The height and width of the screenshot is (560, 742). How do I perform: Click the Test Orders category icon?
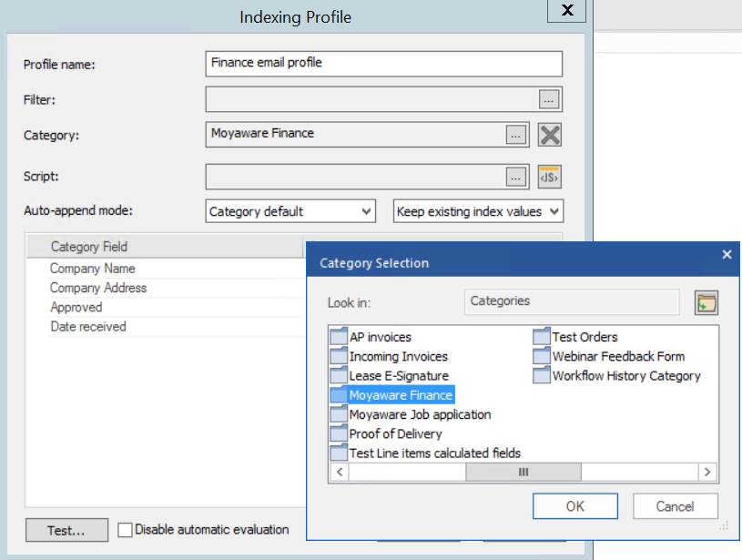pyautogui.click(x=542, y=337)
